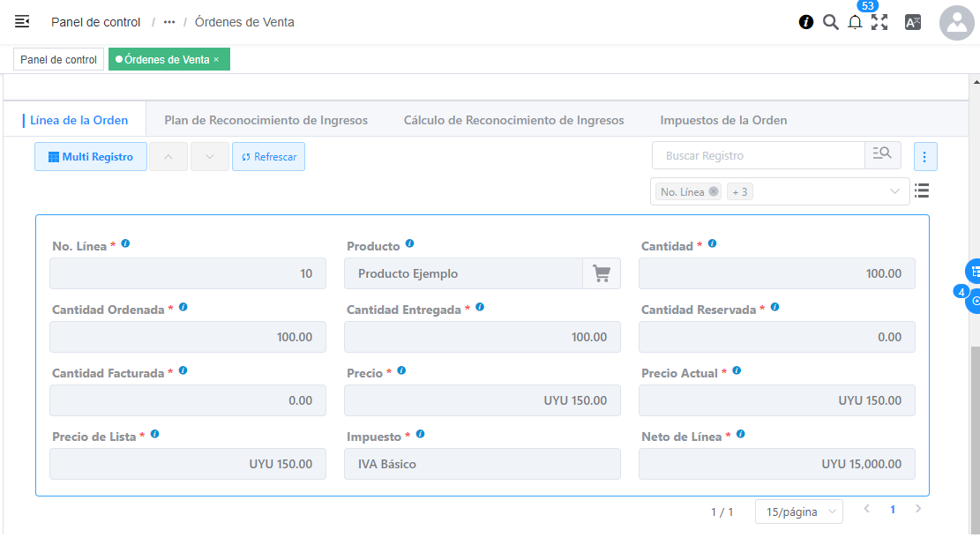
Task: Click the Refrescar button
Action: pyautogui.click(x=268, y=157)
